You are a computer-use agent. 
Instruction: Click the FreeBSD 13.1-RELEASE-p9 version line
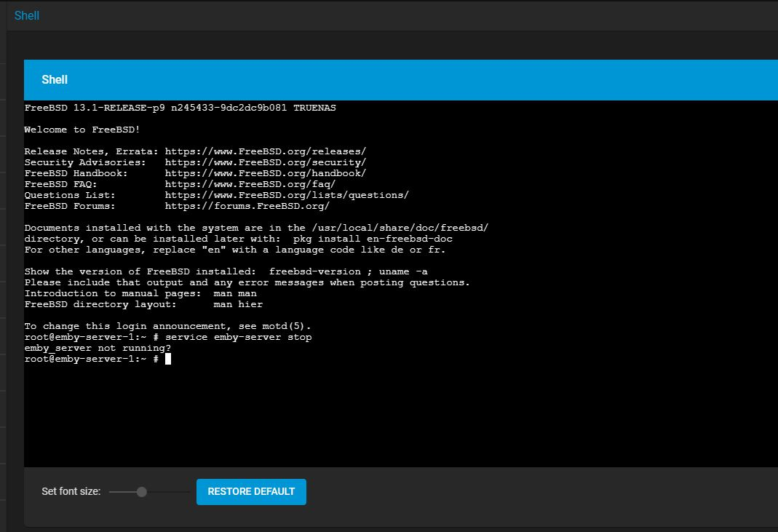(180, 108)
